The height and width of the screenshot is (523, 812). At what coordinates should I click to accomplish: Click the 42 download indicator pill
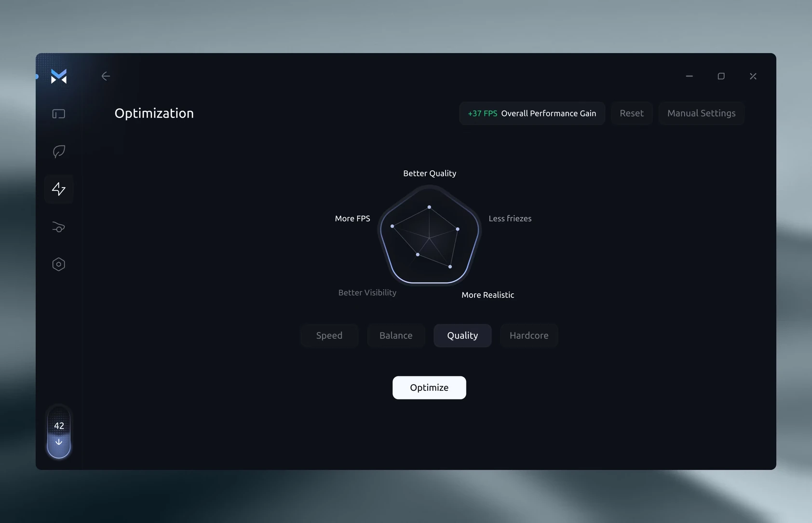(59, 432)
